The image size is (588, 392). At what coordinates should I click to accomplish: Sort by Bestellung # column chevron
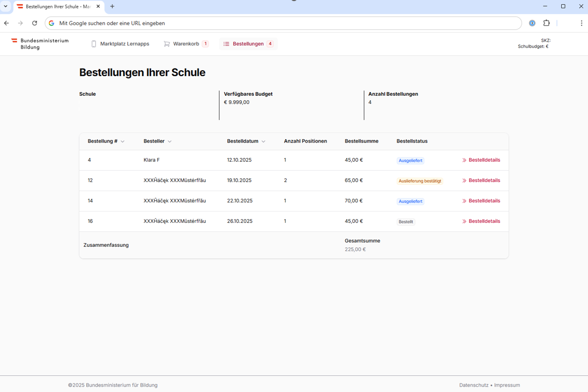(123, 142)
